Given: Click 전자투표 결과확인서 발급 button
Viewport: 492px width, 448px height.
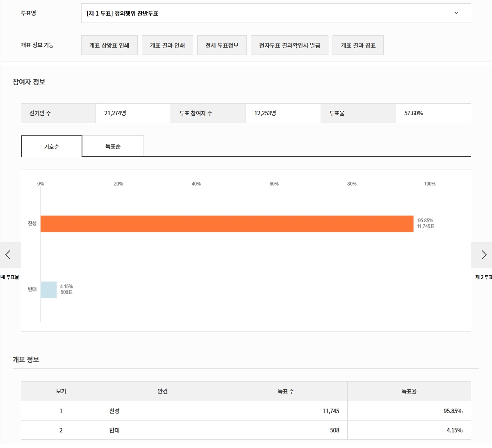Looking at the screenshot, I should coord(289,45).
